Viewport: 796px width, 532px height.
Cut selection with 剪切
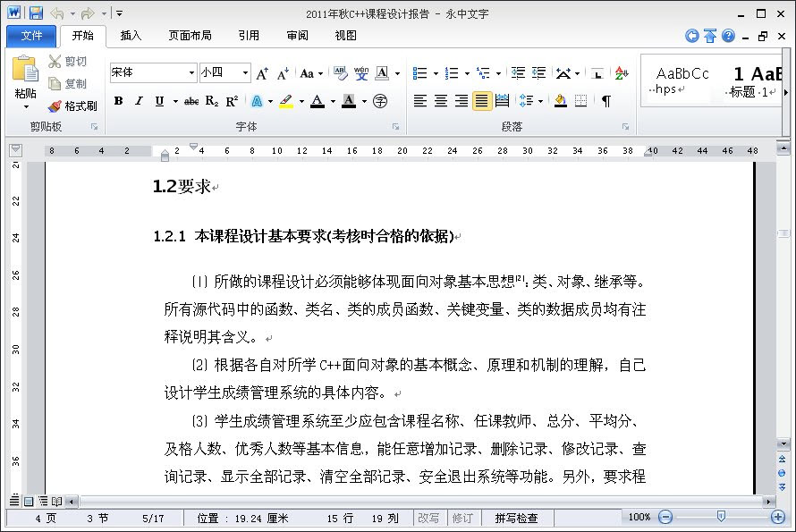click(67, 62)
